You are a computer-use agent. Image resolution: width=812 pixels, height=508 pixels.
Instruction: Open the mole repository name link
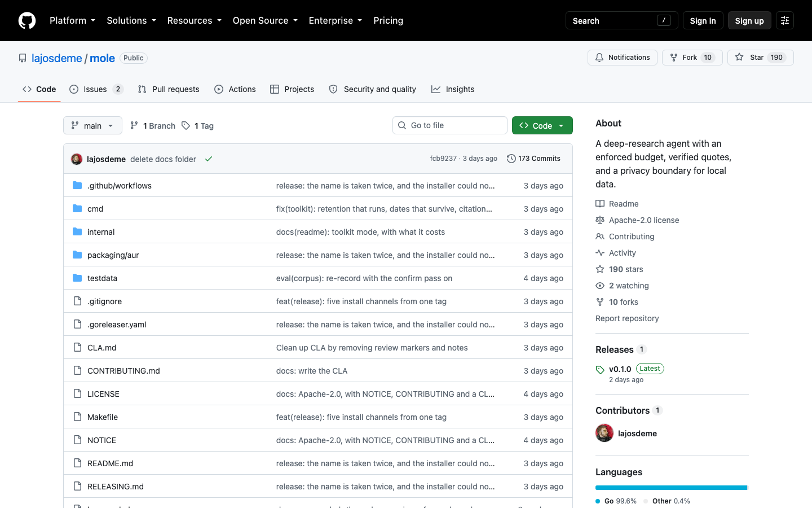(102, 58)
